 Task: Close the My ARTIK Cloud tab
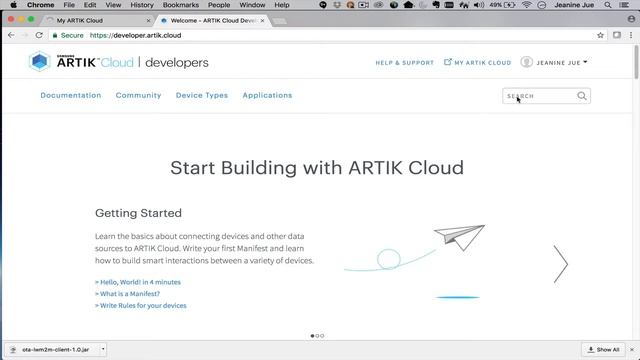pyautogui.click(x=148, y=20)
